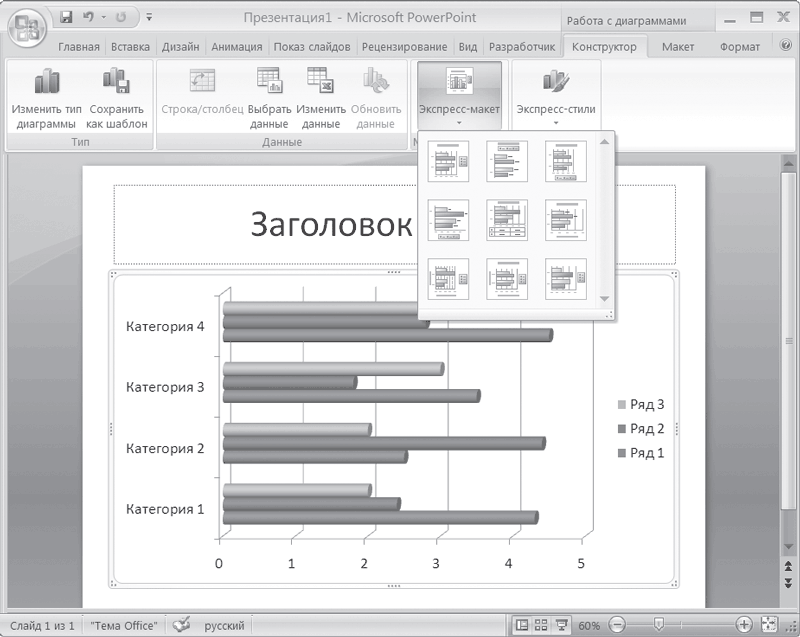Click the spell check icon in status bar

click(181, 625)
